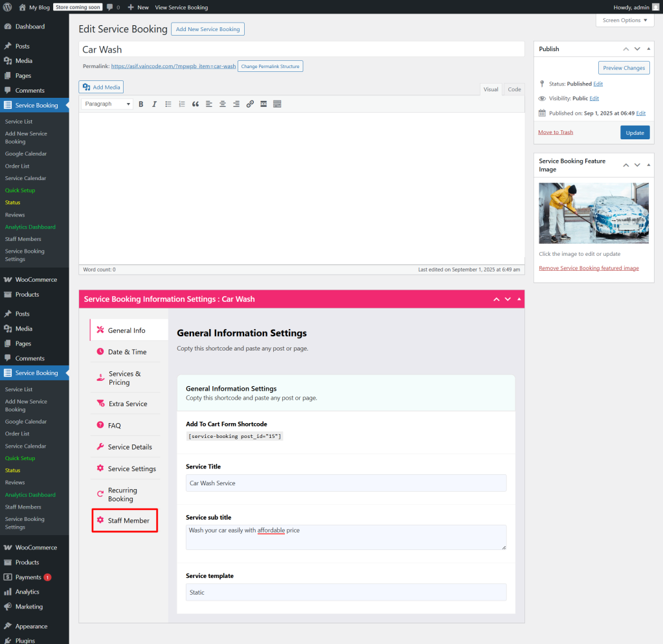The width and height of the screenshot is (663, 644).
Task: Click the Service Title input field
Action: pyautogui.click(x=346, y=483)
